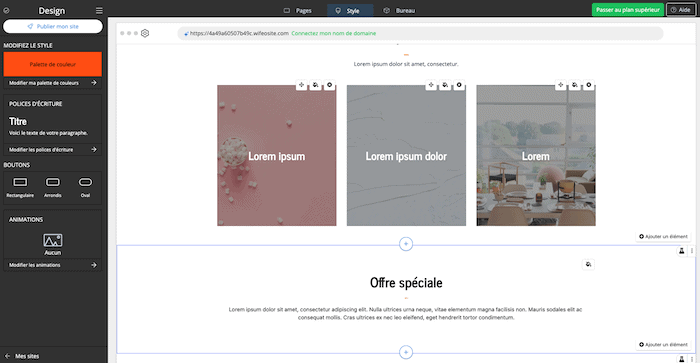
Task: Expand Modifier ma palette de couleurs
Action: click(x=53, y=83)
